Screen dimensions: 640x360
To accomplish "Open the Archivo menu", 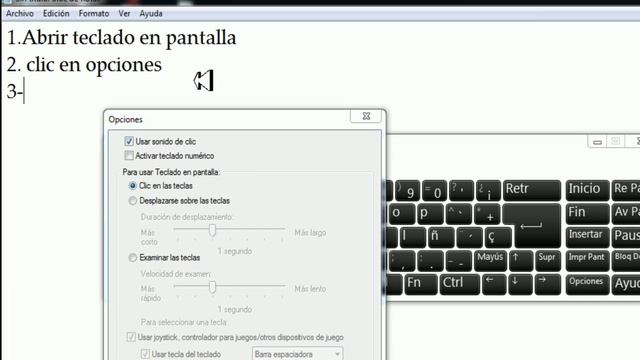I will [20, 13].
